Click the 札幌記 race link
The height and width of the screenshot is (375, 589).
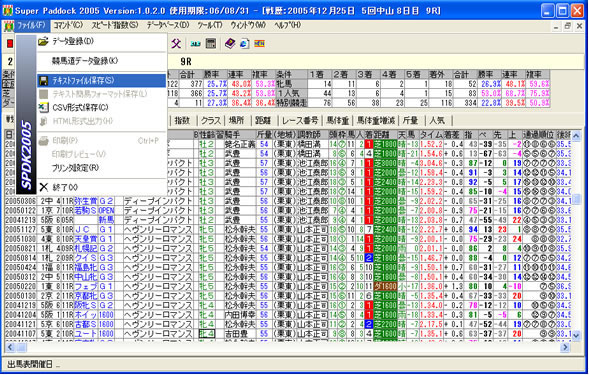pyautogui.click(x=86, y=248)
